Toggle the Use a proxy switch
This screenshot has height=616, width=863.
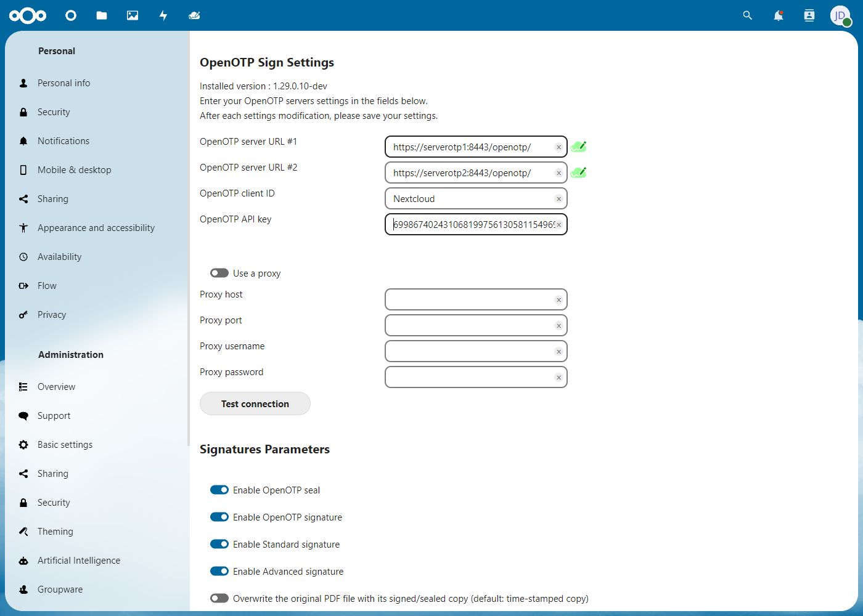click(x=219, y=273)
